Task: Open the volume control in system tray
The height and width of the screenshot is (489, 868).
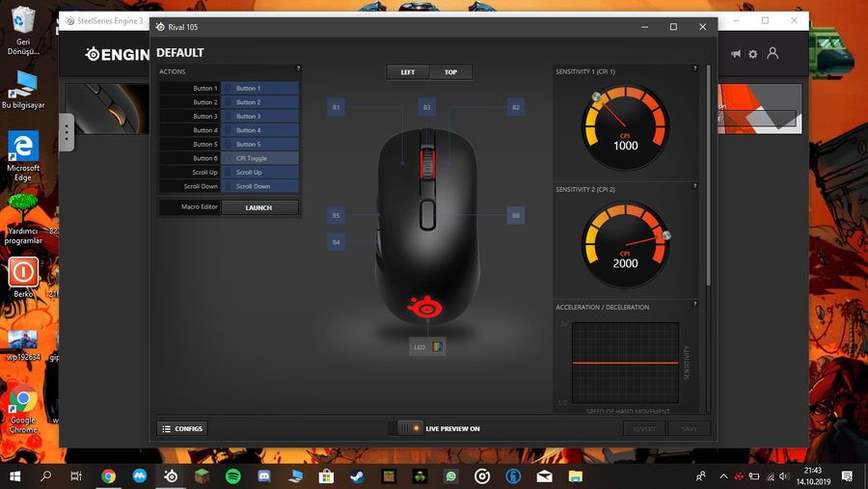Action: [784, 476]
